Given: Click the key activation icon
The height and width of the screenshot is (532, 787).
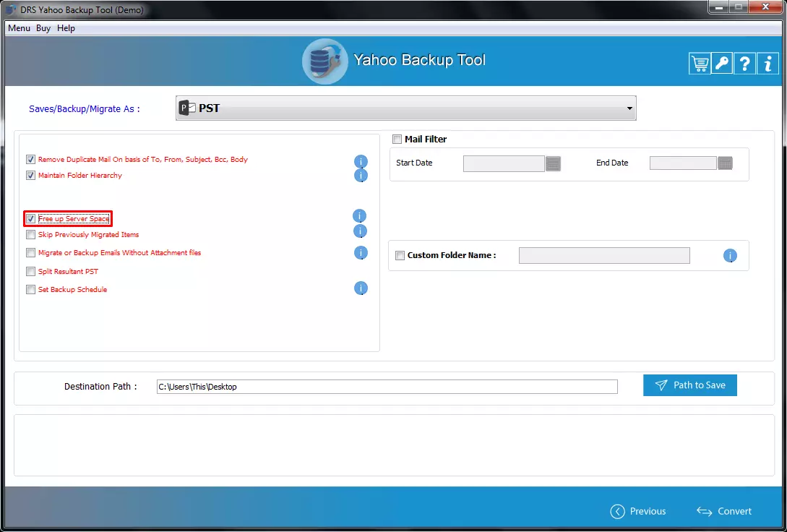Looking at the screenshot, I should click(722, 64).
